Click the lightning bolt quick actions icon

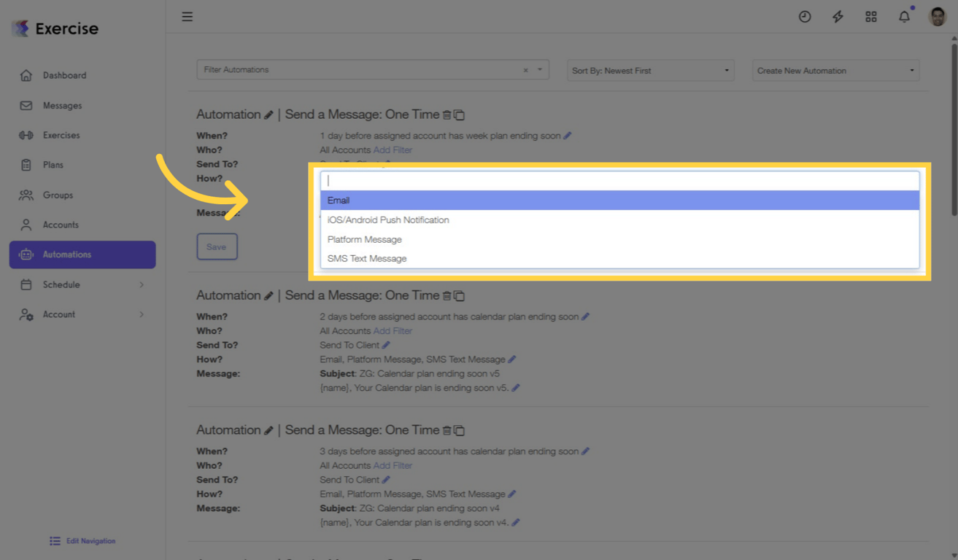click(838, 16)
